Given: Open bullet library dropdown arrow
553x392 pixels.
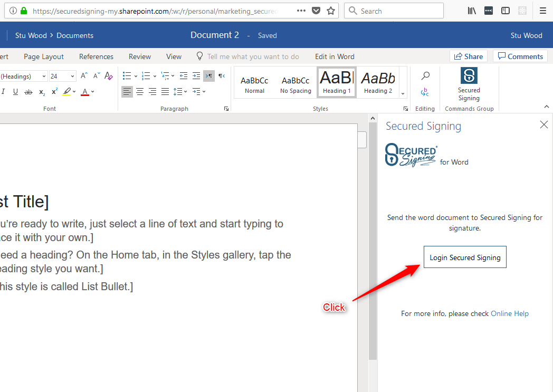Looking at the screenshot, I should point(136,76).
